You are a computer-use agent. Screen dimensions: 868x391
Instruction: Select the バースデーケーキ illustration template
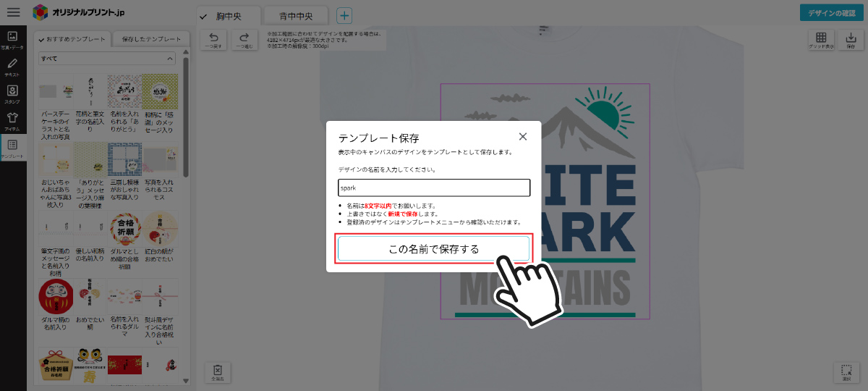point(56,106)
